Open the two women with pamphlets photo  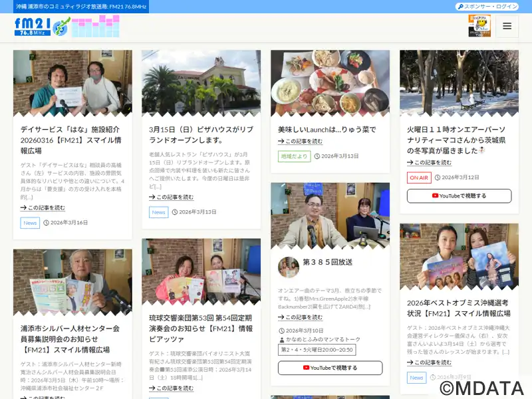point(201,271)
